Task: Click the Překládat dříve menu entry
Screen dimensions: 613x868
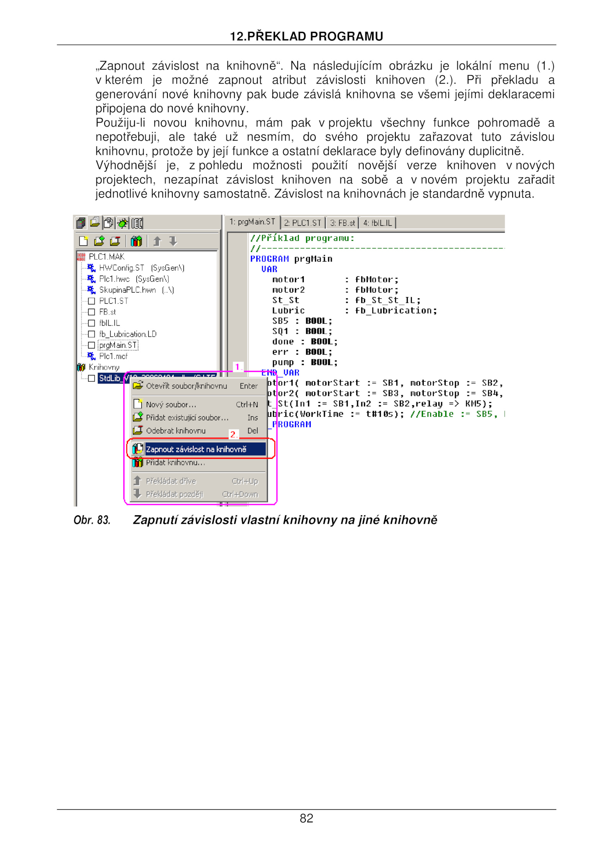Action: [199, 481]
